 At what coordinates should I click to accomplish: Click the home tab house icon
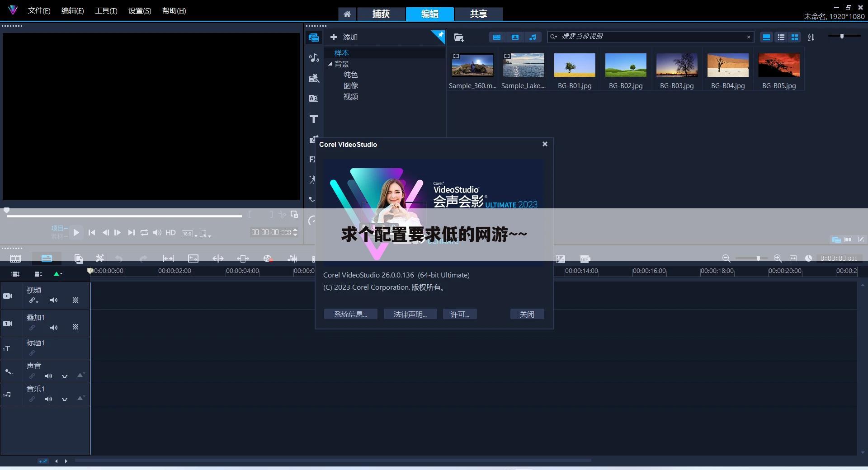[347, 14]
